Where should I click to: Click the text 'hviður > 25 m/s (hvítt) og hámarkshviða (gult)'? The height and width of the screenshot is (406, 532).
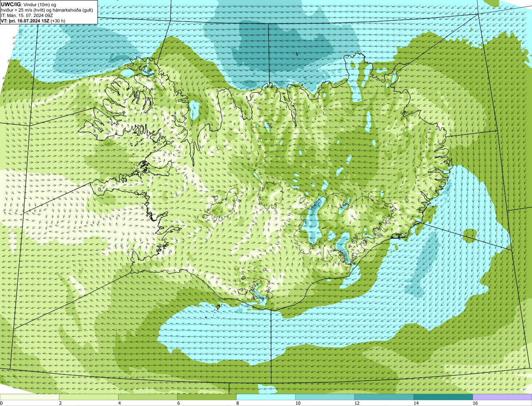click(x=47, y=10)
